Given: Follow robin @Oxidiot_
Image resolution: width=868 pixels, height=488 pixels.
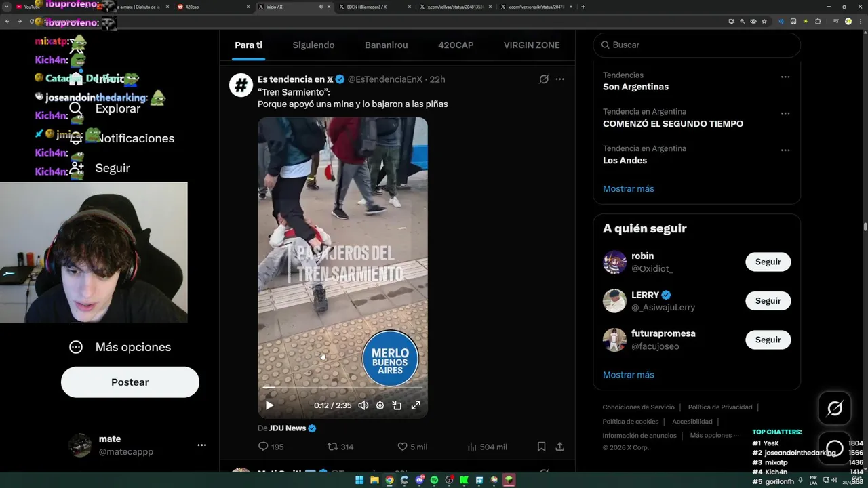Looking at the screenshot, I should (x=768, y=262).
